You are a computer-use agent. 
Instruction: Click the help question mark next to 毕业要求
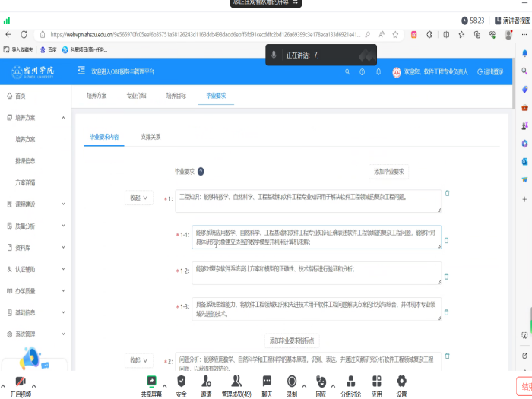[201, 172]
